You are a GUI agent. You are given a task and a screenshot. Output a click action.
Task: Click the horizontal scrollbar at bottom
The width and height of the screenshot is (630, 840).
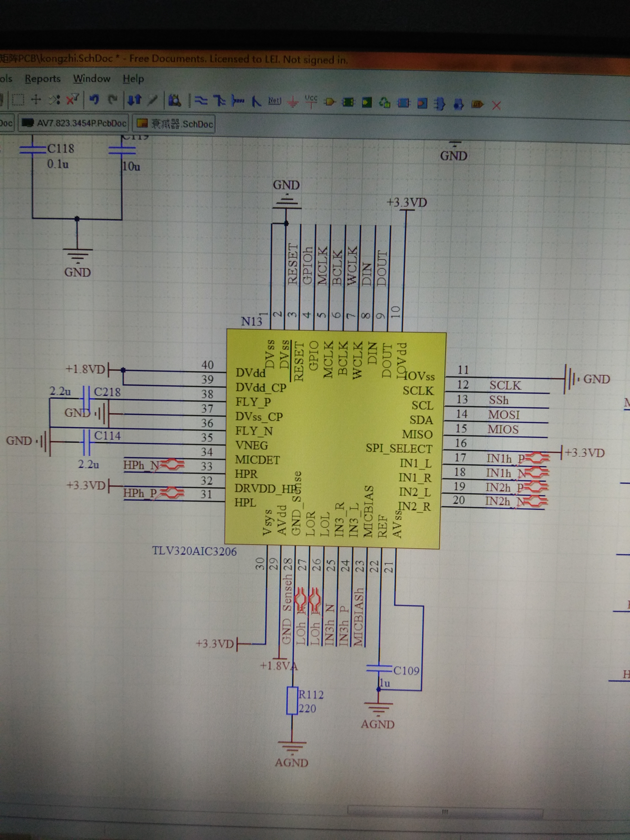(x=444, y=812)
